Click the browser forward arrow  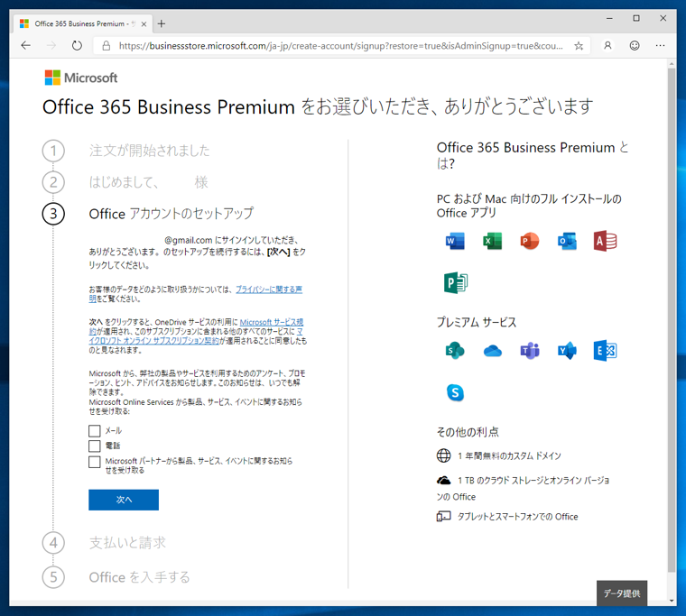coord(51,45)
